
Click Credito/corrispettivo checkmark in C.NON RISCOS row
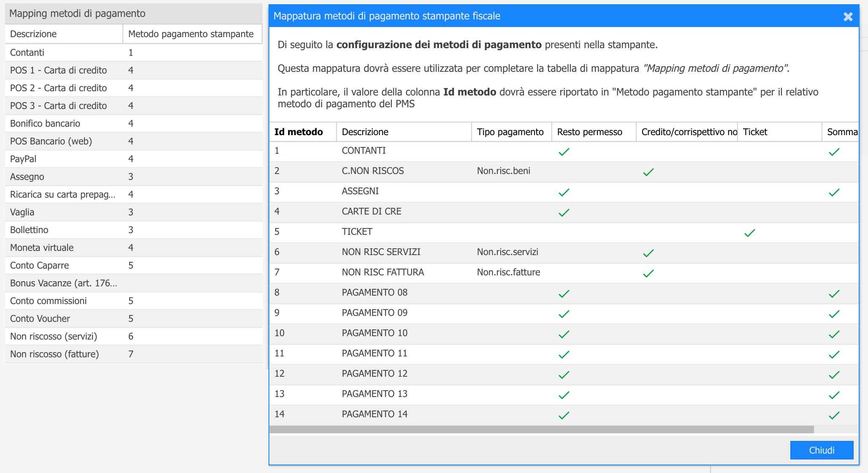(648, 172)
